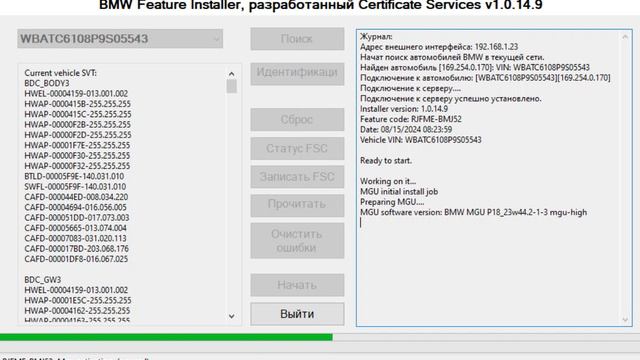Click the green progress bar
The height and width of the screenshot is (360, 640).
tap(166, 337)
